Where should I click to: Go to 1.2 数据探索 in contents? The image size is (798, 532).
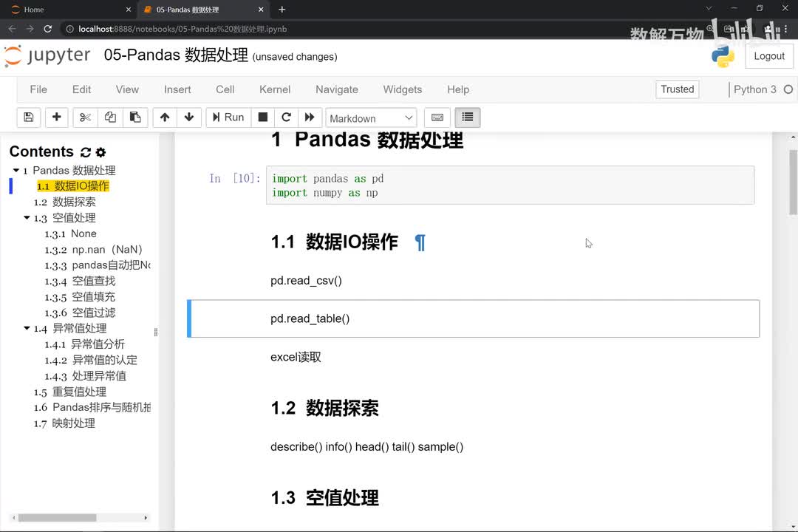point(64,202)
